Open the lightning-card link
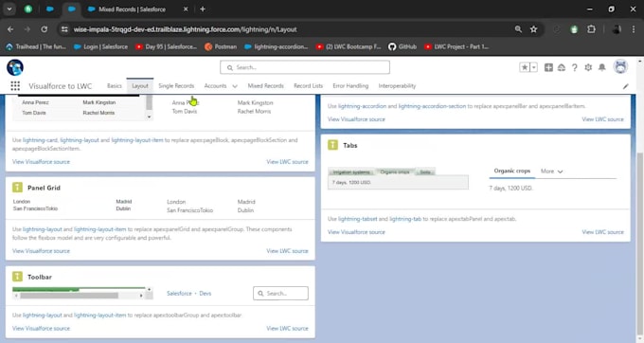The width and height of the screenshot is (644, 343). click(x=40, y=140)
